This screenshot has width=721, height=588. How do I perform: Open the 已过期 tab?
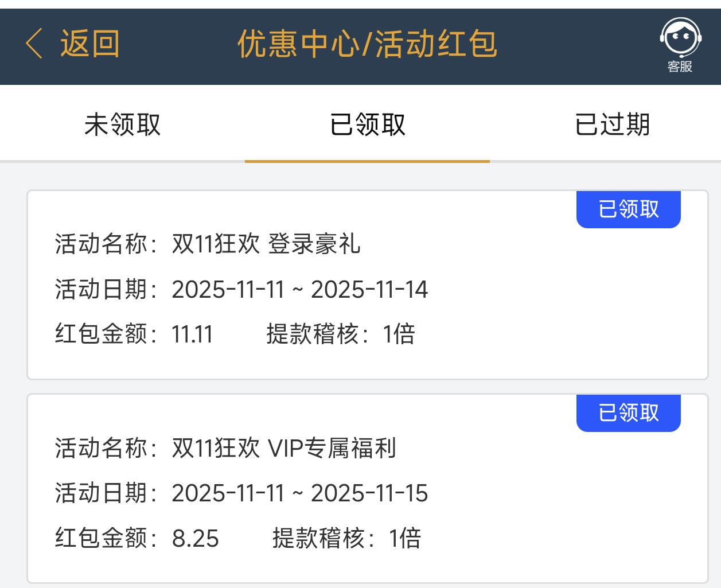tap(612, 124)
